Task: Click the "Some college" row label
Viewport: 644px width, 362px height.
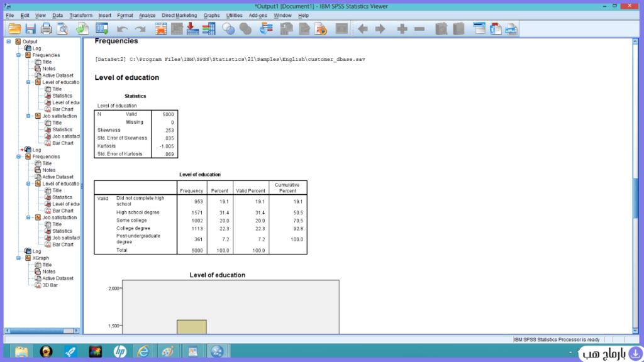Action: (131, 221)
